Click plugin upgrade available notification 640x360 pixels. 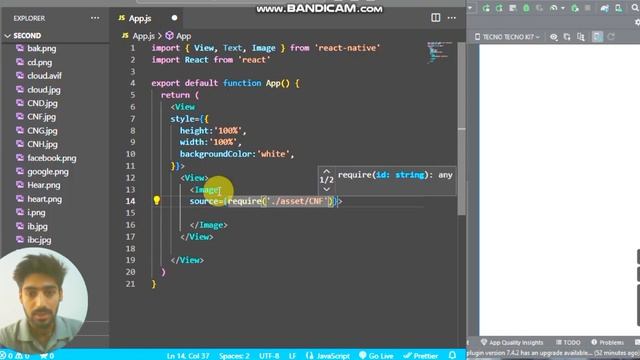tap(553, 353)
